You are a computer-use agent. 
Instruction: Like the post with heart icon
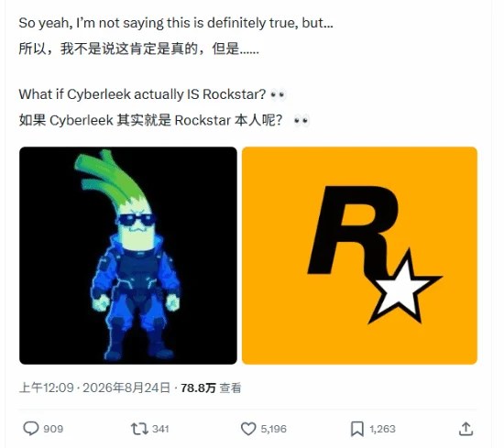tap(248, 429)
